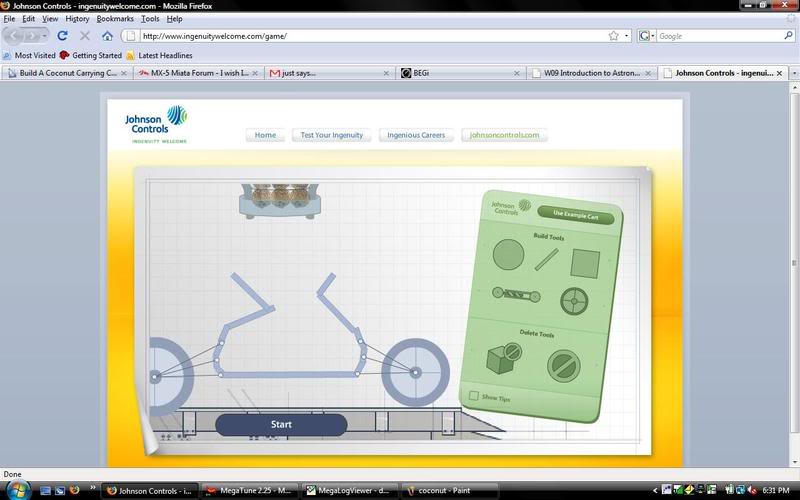
Task: Click the Google search field
Action: (720, 36)
